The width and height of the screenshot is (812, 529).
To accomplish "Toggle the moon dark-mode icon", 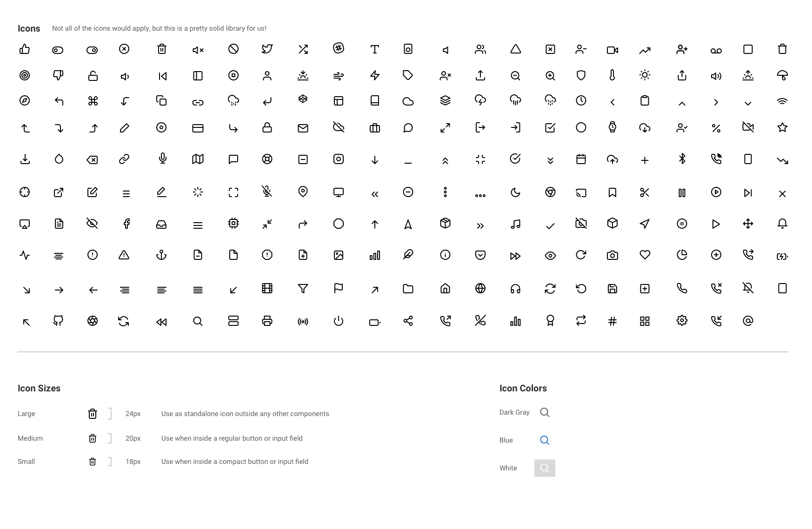I will pyautogui.click(x=515, y=192).
